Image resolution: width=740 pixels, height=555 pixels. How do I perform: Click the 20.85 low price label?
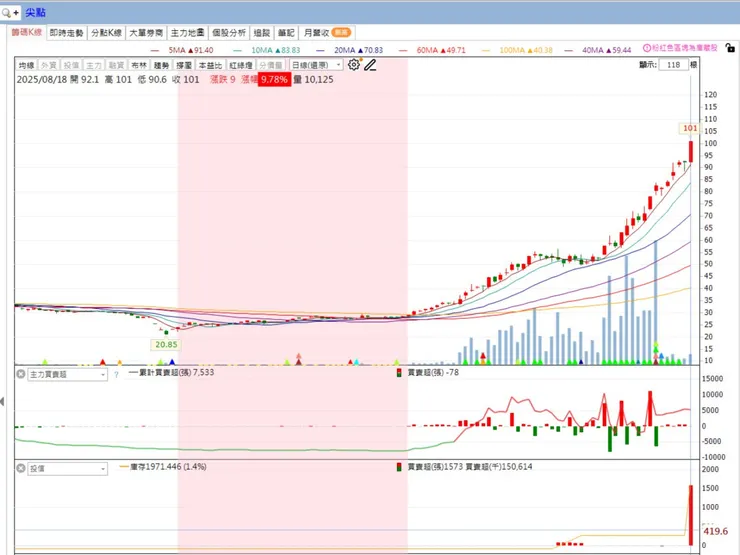[166, 345]
